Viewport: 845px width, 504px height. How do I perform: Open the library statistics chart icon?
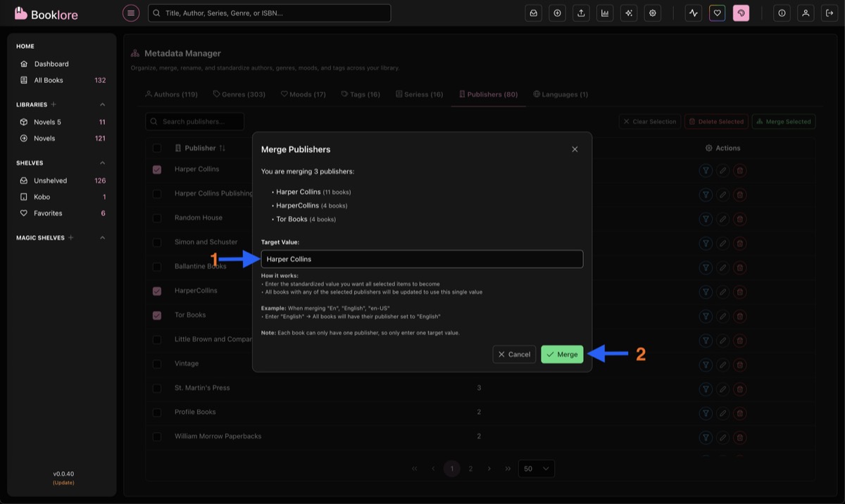(x=605, y=13)
